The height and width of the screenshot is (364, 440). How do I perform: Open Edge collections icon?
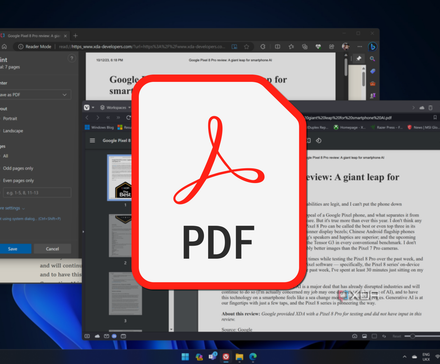click(305, 47)
